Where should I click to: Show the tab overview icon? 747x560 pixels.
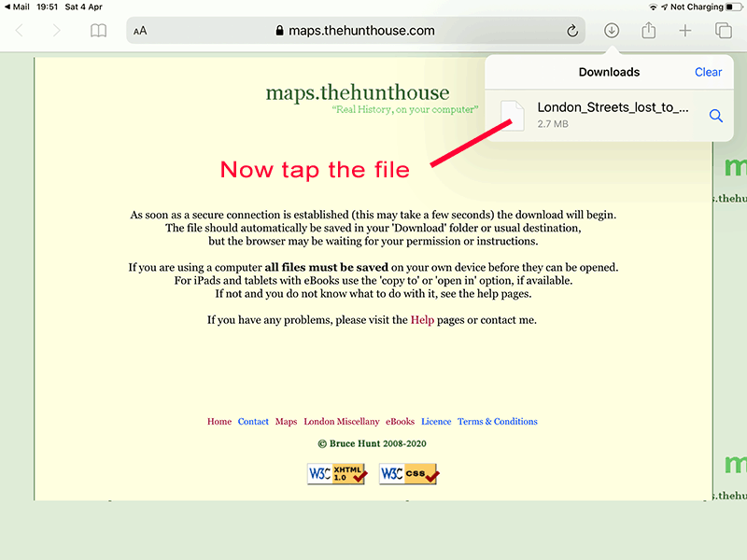[x=724, y=31]
